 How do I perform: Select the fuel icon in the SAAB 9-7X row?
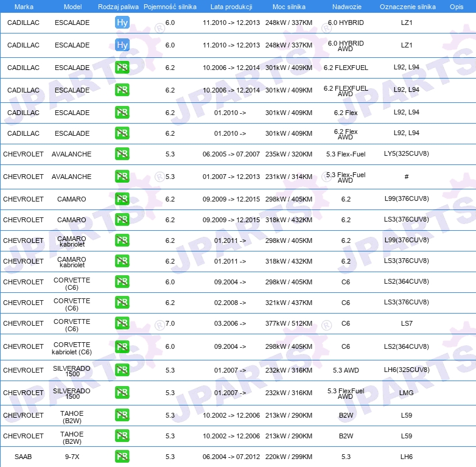[x=122, y=457]
